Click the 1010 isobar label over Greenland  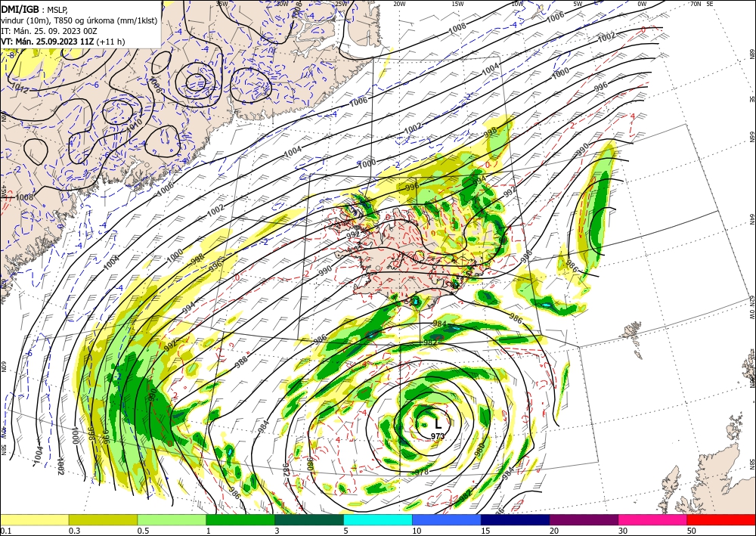click(x=135, y=125)
